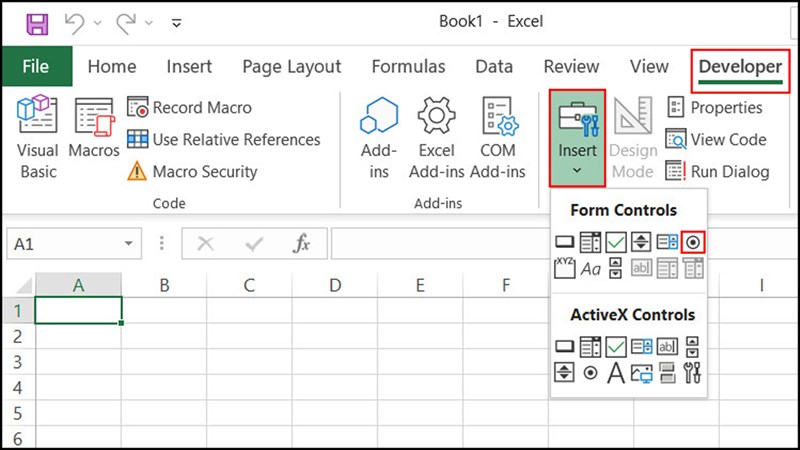Click the Name Box showing A1
This screenshot has height=450, width=800.
click(74, 243)
